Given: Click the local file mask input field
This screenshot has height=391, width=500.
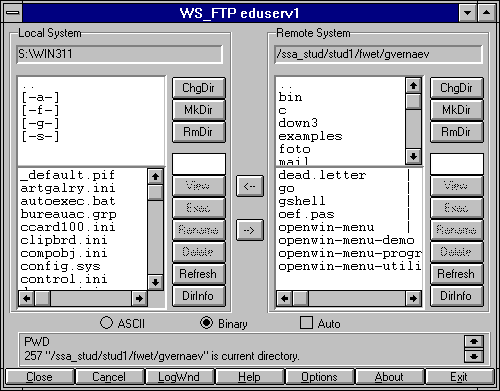Looking at the screenshot, I should pos(199,164).
